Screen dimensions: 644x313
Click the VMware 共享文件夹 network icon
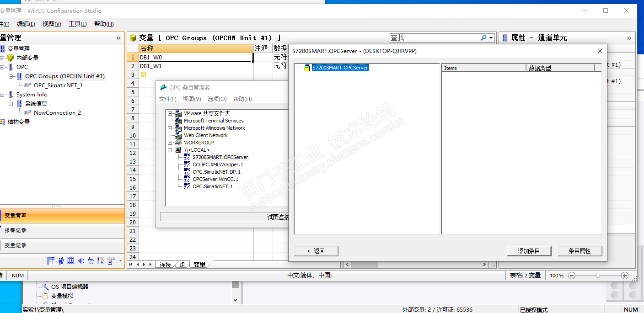(178, 113)
